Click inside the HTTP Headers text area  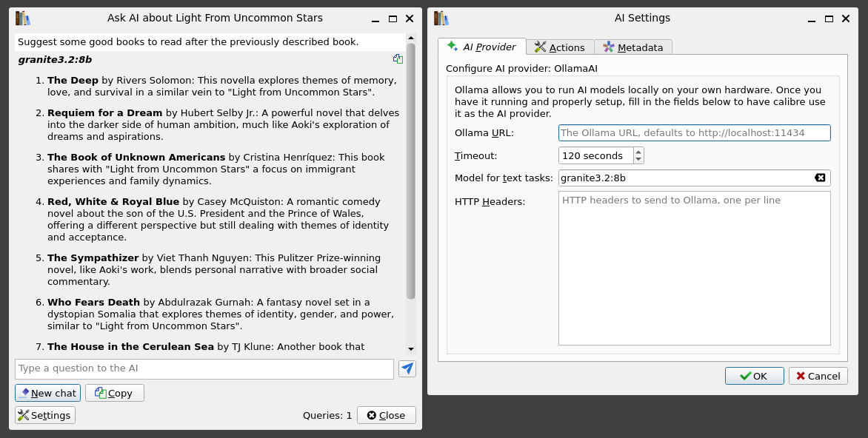[x=694, y=266]
